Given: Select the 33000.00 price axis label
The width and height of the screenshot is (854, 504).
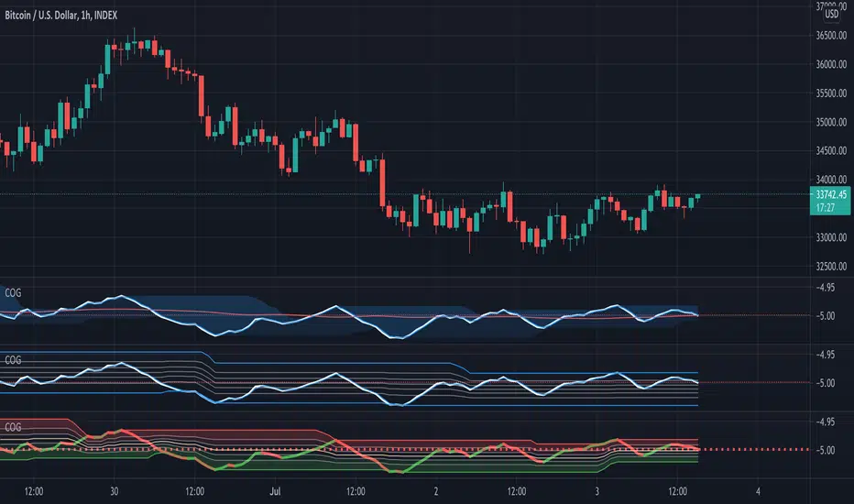Looking at the screenshot, I should [831, 237].
